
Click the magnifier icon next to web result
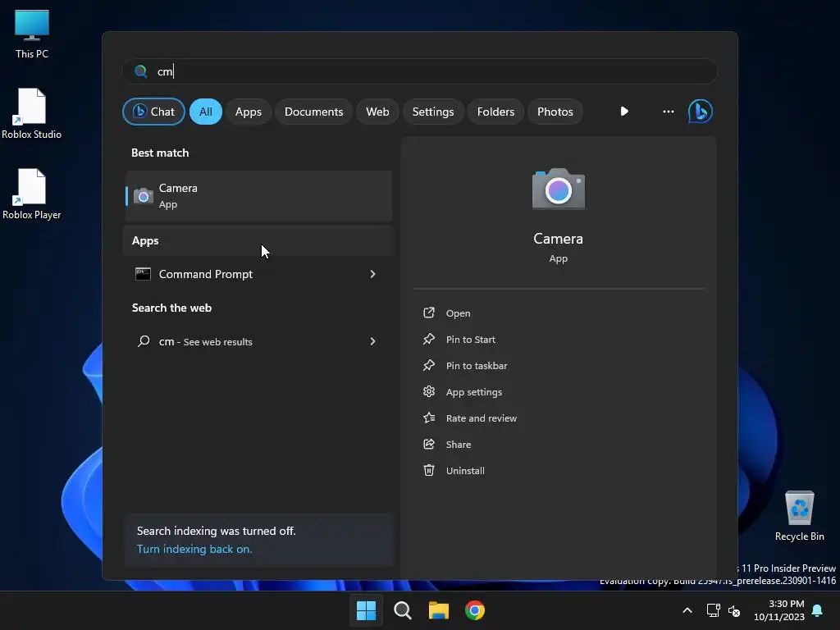click(x=143, y=341)
